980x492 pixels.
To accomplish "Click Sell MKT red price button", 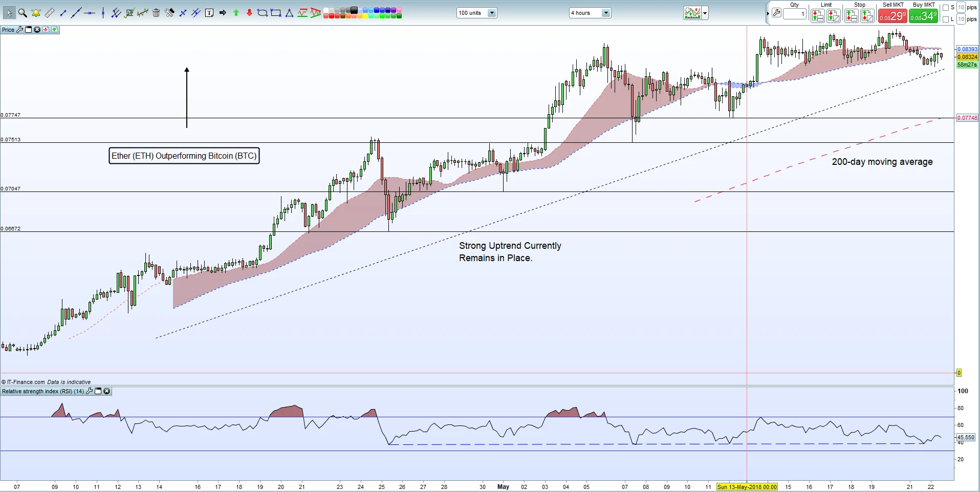I will (x=893, y=16).
